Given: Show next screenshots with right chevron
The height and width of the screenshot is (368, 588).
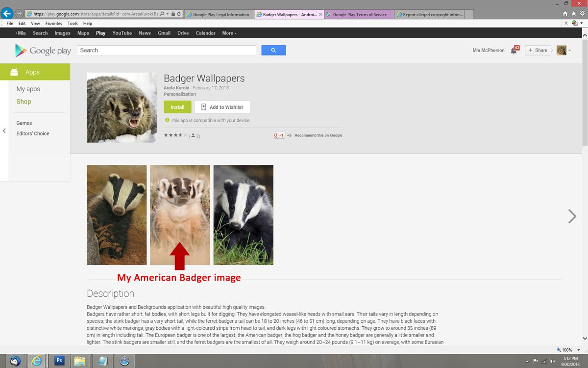Looking at the screenshot, I should tap(572, 216).
